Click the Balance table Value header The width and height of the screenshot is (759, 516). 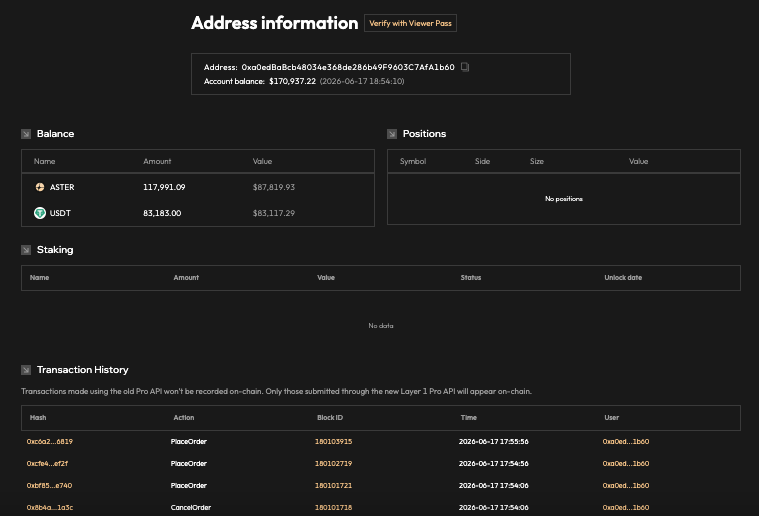[x=262, y=161]
